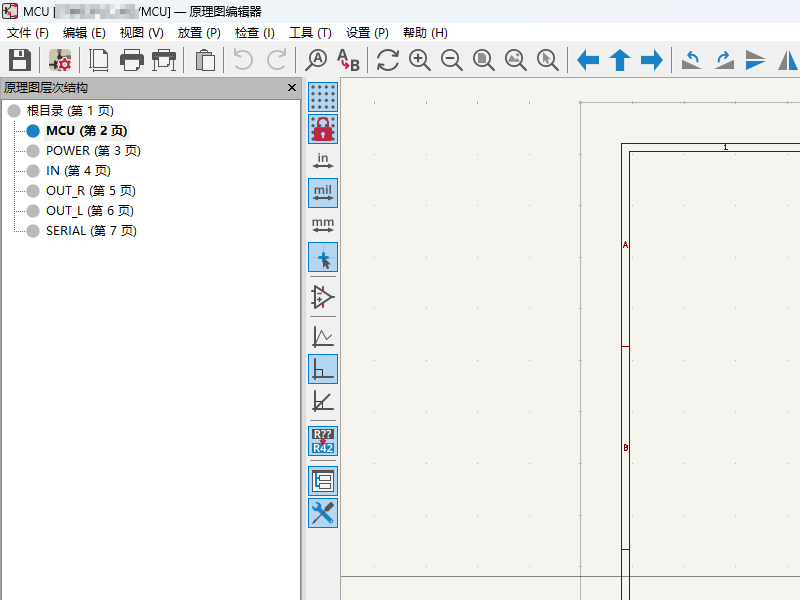The image size is (800, 600).
Task: Close the 原理图层次结构 panel
Action: [292, 88]
